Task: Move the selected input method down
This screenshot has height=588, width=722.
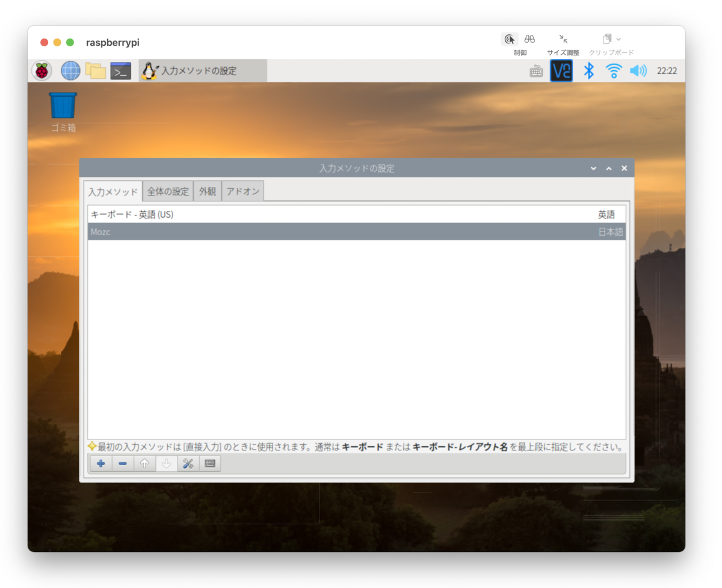Action: (166, 464)
